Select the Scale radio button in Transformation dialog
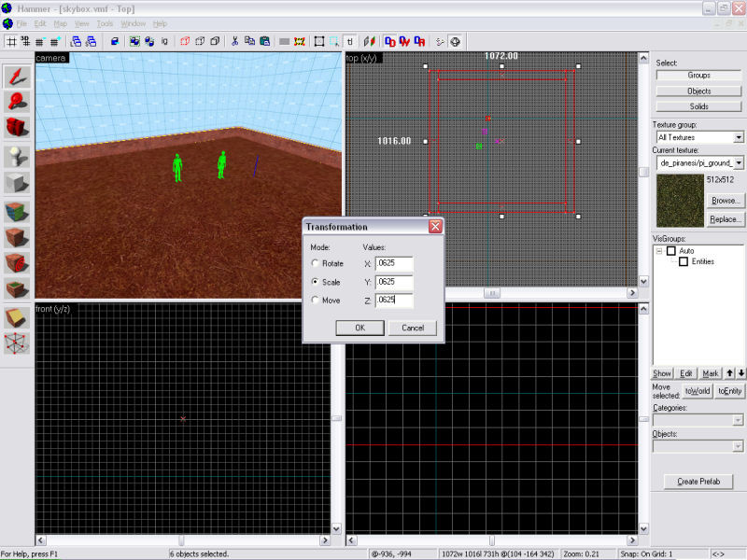Viewport: 747px width, 560px height. (x=317, y=282)
